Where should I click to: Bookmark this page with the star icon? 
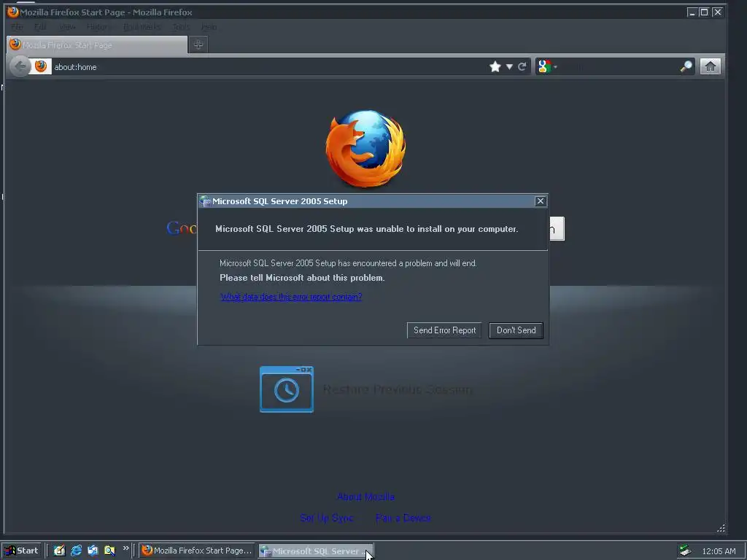pyautogui.click(x=495, y=66)
